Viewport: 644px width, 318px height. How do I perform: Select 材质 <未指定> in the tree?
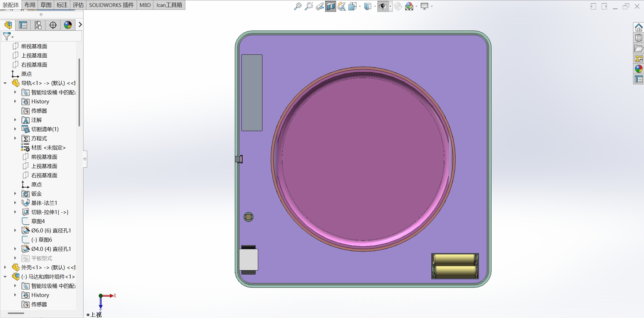point(48,147)
